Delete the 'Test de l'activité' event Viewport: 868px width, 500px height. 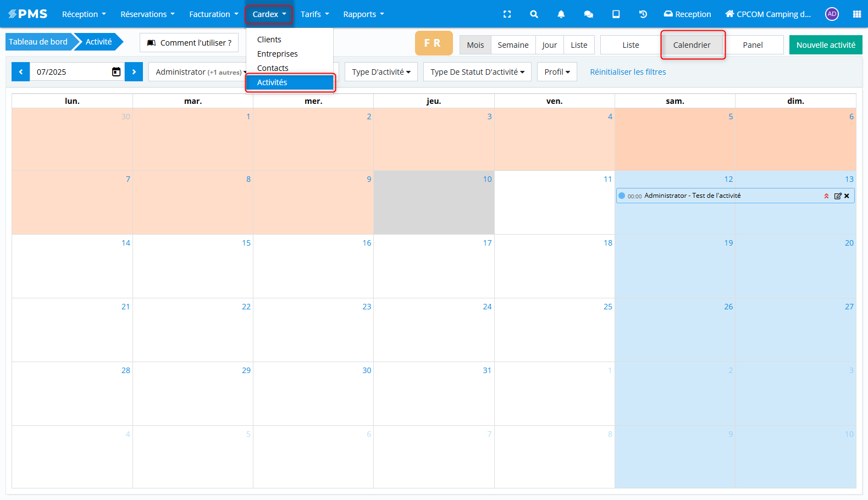click(847, 196)
